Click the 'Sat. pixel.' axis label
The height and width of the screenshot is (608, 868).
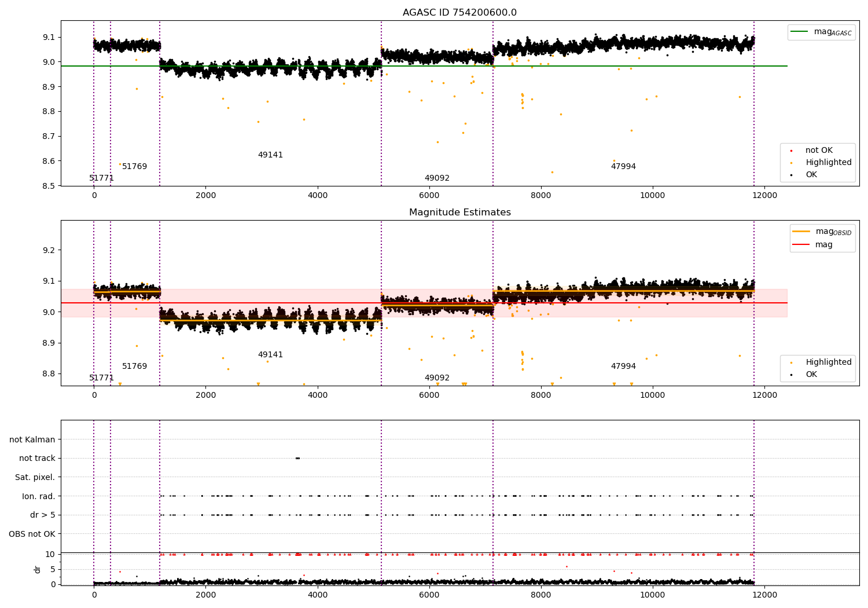[35, 478]
